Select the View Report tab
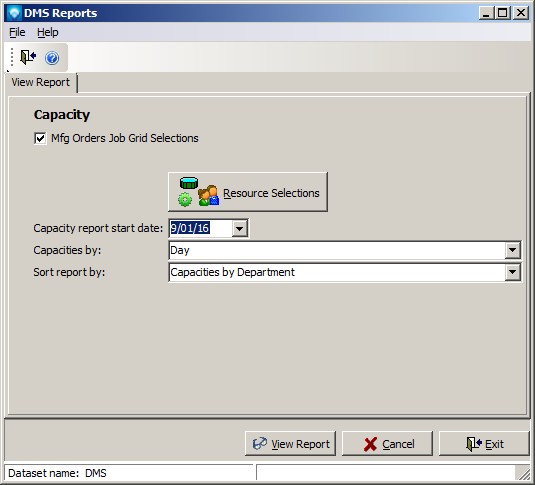Viewport: 535px width, 485px height. point(41,82)
